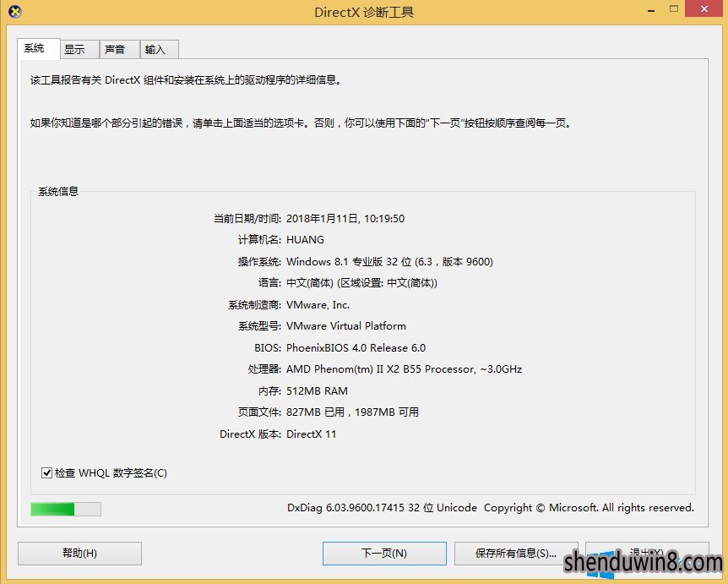Click the DxDiag 6.03.9600.17415 version text

(382, 508)
